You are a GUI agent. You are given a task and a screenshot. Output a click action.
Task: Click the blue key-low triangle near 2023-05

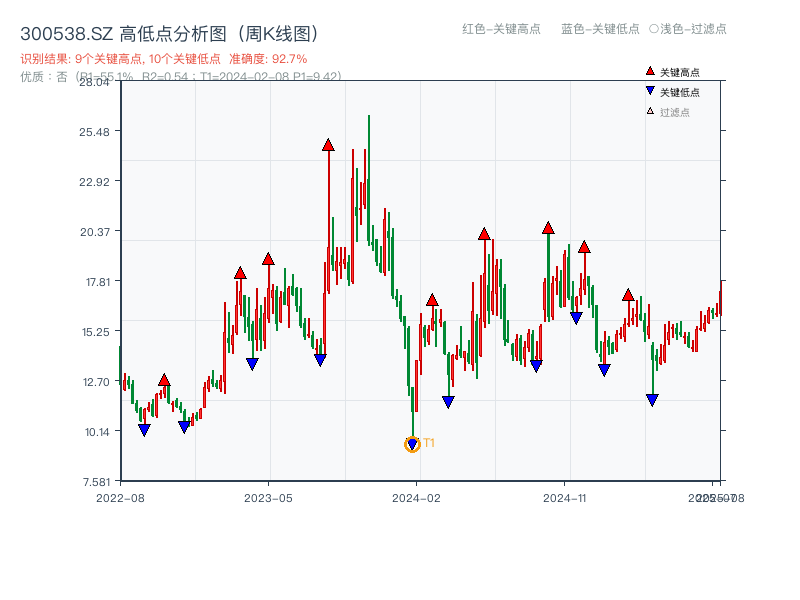pos(253,362)
